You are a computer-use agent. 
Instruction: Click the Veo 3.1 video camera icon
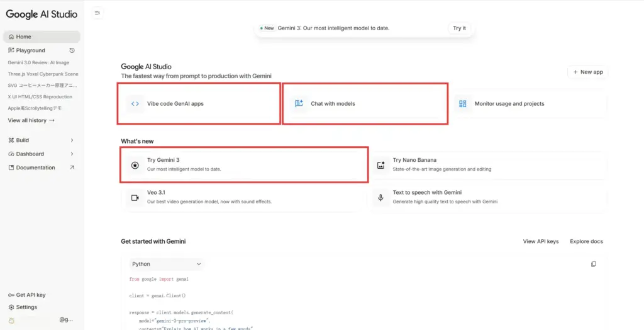135,197
